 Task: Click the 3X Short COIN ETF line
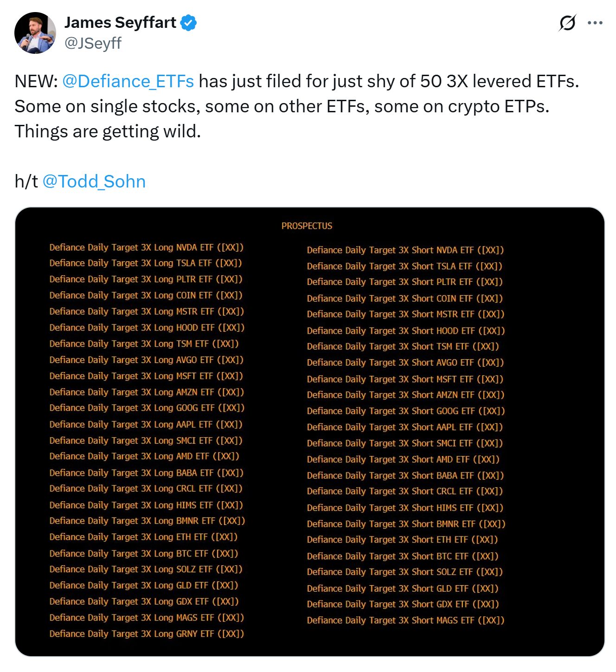(404, 298)
